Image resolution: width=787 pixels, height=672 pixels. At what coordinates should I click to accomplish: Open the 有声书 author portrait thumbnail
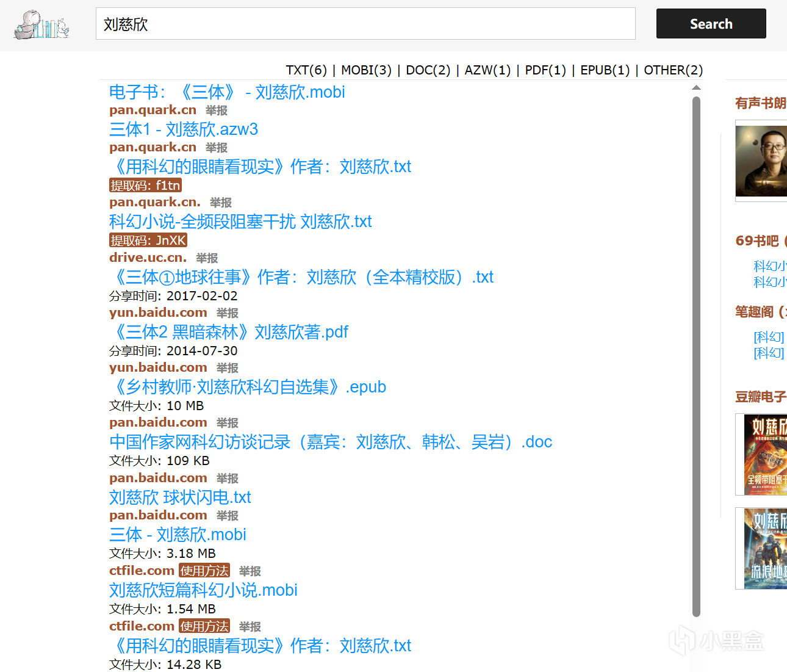click(x=761, y=161)
